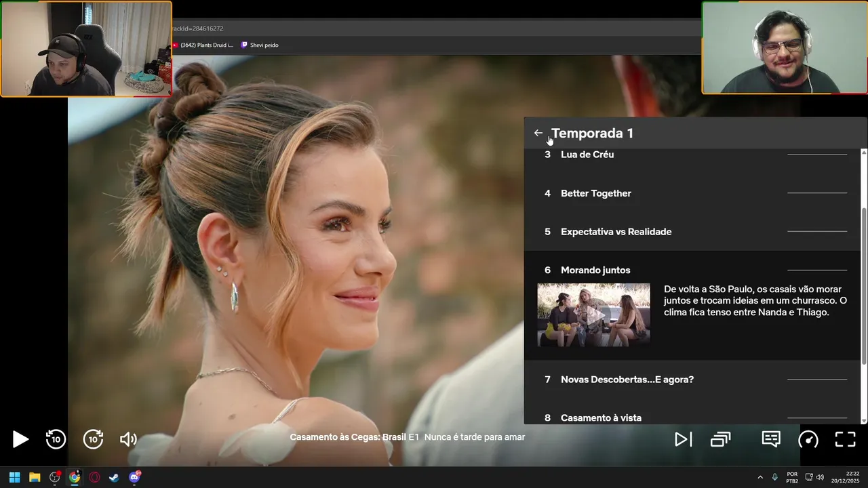Open the Plants Druid YouTube bookmark
The width and height of the screenshot is (868, 488).
(x=202, y=45)
